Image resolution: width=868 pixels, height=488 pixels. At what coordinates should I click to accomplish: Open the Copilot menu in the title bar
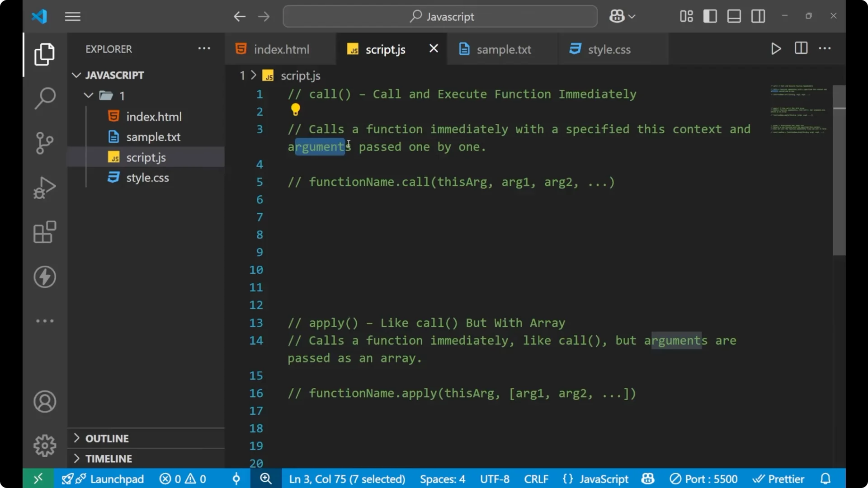622,16
